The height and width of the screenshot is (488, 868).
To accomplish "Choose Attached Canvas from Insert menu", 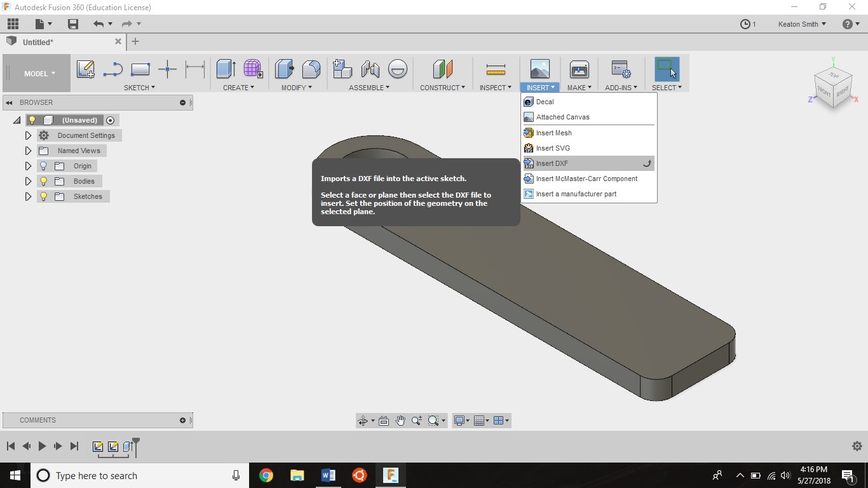I will (x=588, y=117).
